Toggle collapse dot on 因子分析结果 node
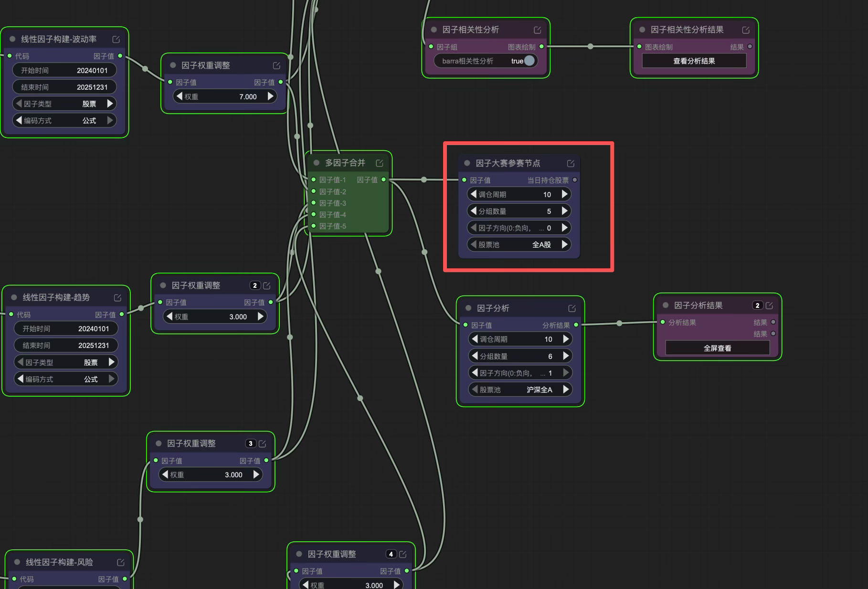The width and height of the screenshot is (868, 589). [665, 305]
